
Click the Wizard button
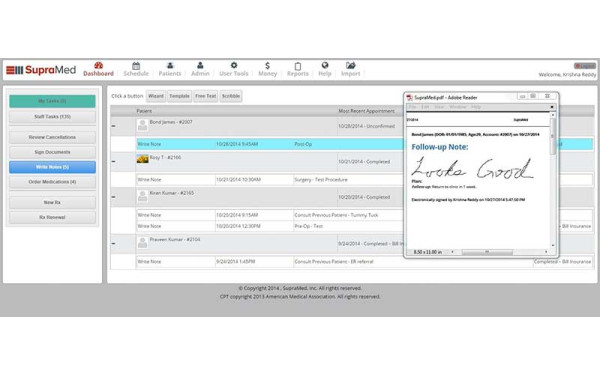click(156, 96)
